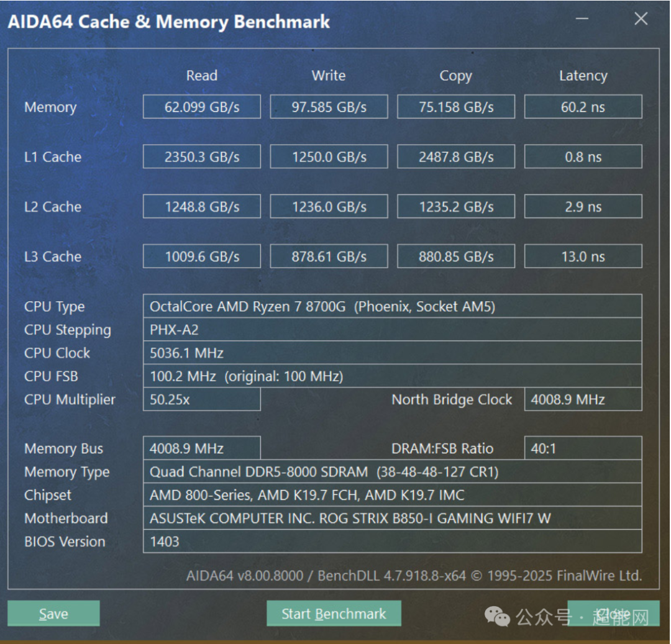Select the L3 Cache Latency value
Viewport: 671px width, 644px height.
click(583, 256)
